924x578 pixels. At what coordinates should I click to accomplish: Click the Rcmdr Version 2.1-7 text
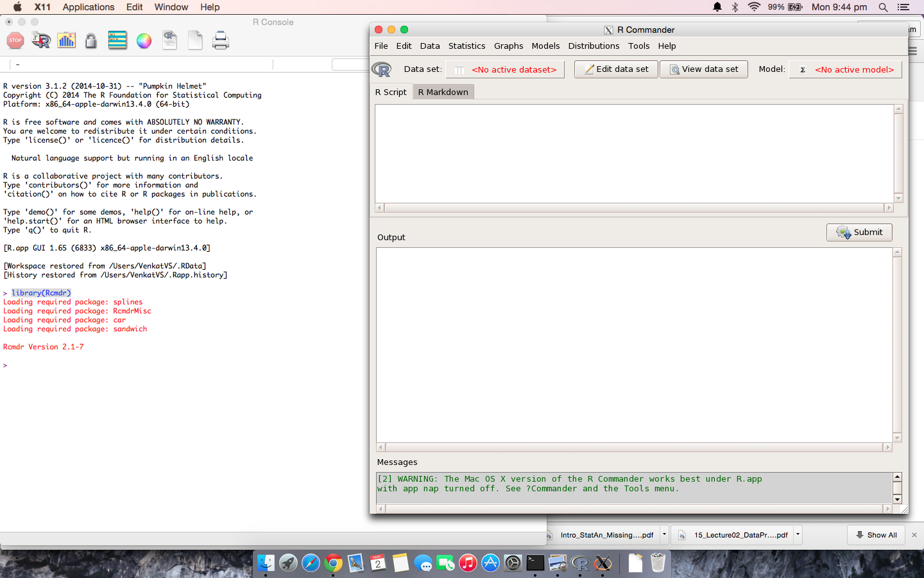44,347
